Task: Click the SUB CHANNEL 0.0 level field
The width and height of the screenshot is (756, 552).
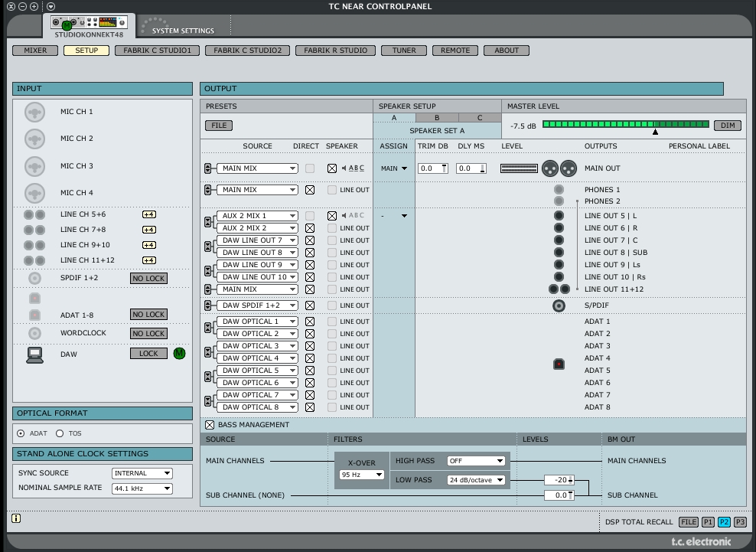Action: 559,495
